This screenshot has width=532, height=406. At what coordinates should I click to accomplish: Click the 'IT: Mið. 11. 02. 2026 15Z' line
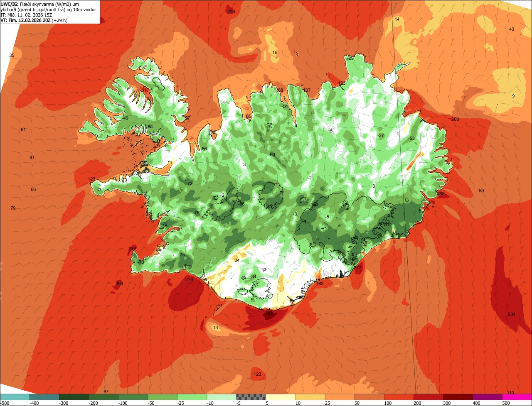[26, 15]
